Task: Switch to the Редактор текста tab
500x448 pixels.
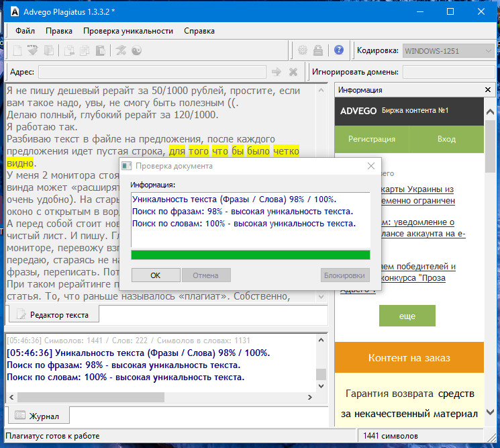Action: click(x=54, y=314)
